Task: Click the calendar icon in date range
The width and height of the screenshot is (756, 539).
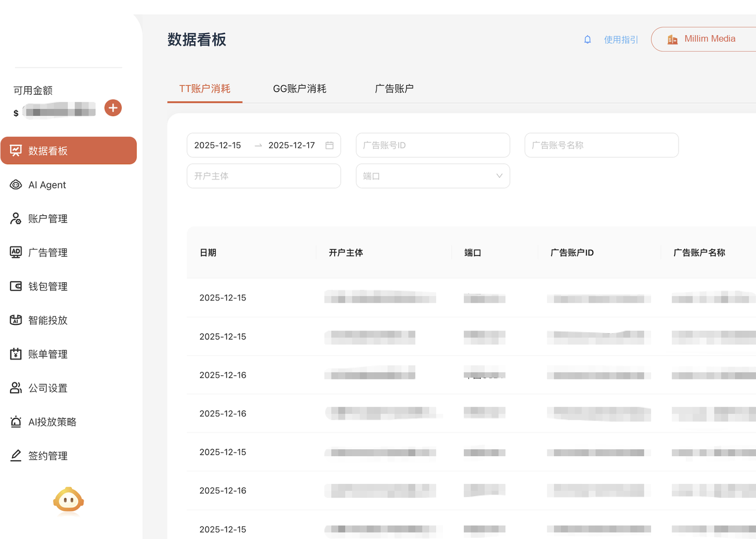Action: tap(329, 145)
